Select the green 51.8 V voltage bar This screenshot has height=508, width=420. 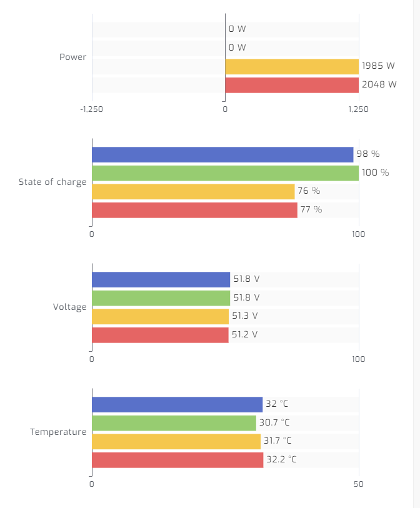[x=161, y=298]
